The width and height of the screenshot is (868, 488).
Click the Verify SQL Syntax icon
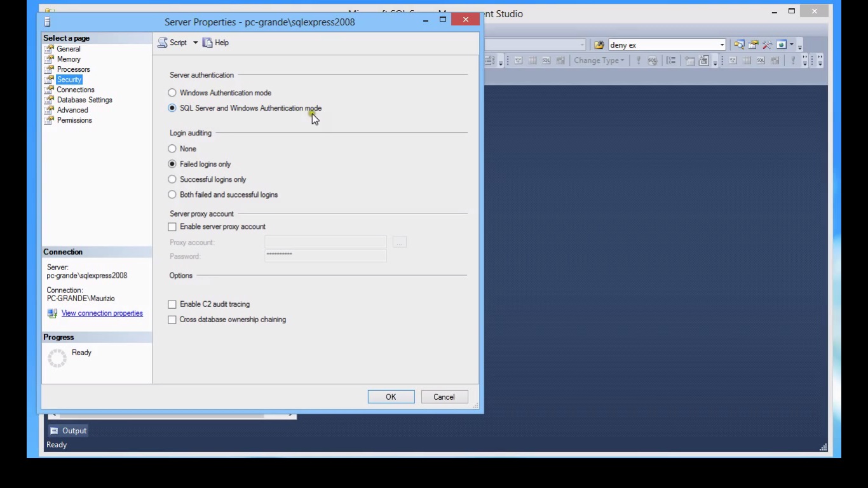pyautogui.click(x=653, y=60)
